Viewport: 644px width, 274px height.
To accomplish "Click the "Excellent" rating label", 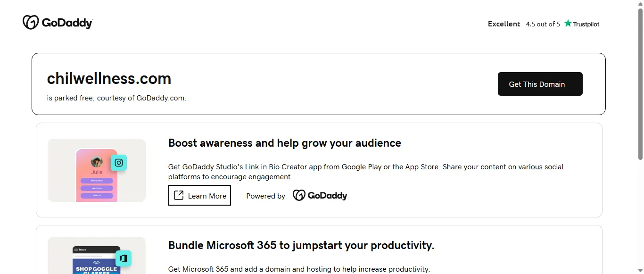I will tap(504, 24).
